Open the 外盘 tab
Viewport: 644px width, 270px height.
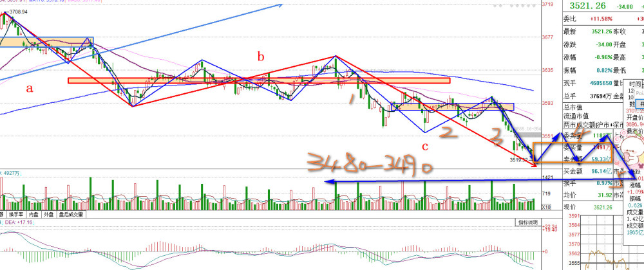tap(49, 215)
